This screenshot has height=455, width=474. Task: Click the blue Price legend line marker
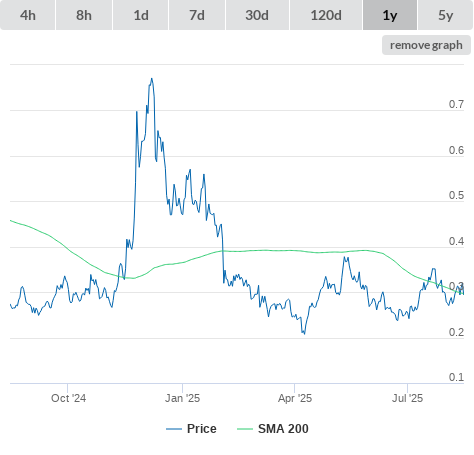(174, 429)
